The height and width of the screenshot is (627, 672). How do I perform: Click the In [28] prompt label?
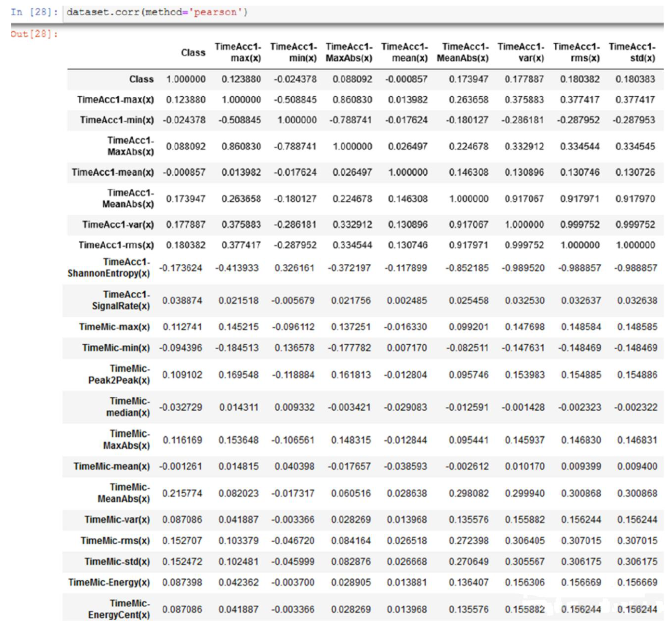coord(34,13)
